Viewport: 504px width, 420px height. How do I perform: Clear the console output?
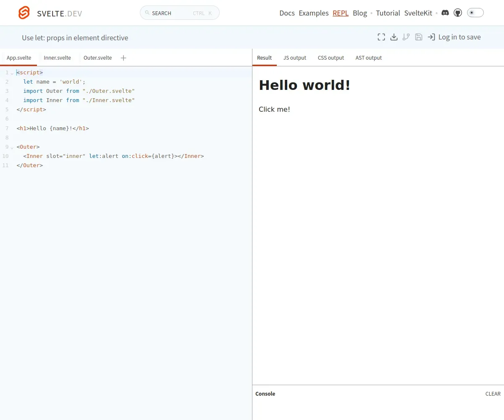[x=493, y=394]
